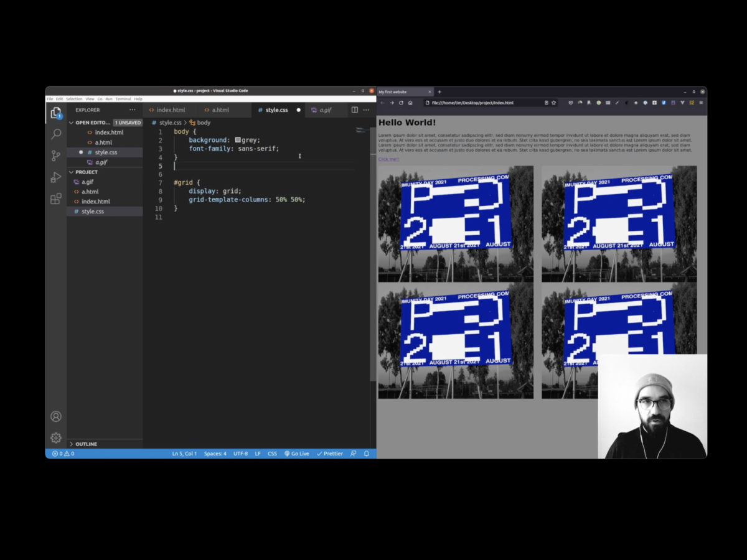Click the Explorer panel more actions ellipsis
The height and width of the screenshot is (560, 747).
pos(132,110)
